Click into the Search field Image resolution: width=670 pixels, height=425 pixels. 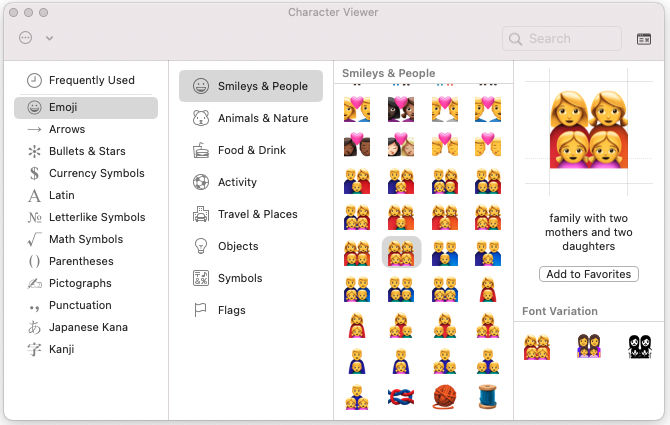point(562,38)
